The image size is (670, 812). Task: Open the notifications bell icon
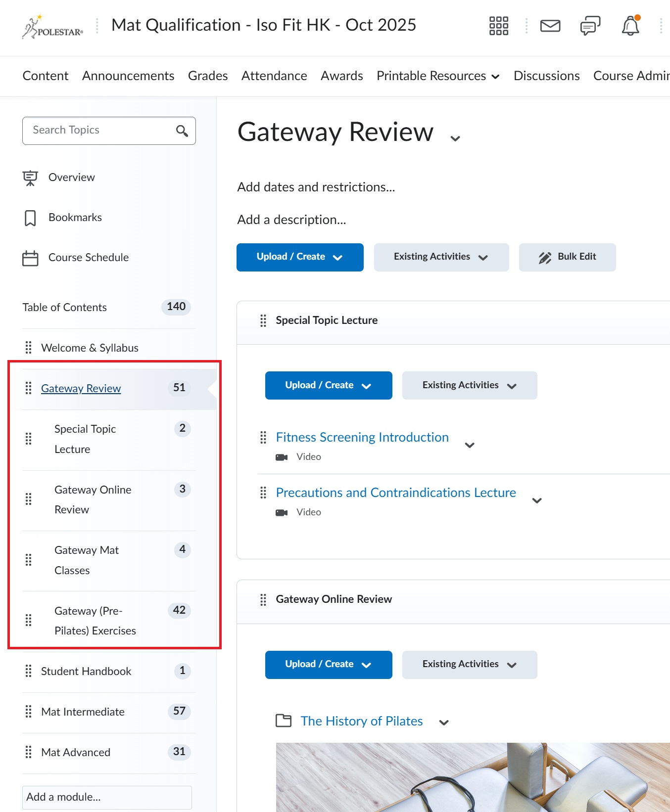(630, 26)
